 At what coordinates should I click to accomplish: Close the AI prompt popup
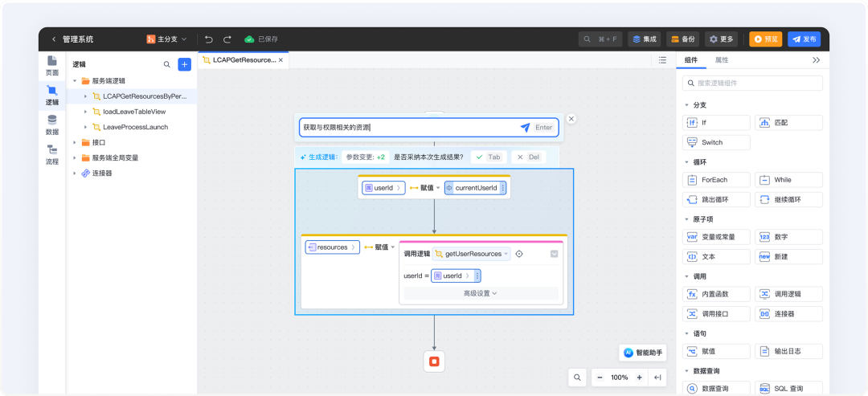point(571,118)
